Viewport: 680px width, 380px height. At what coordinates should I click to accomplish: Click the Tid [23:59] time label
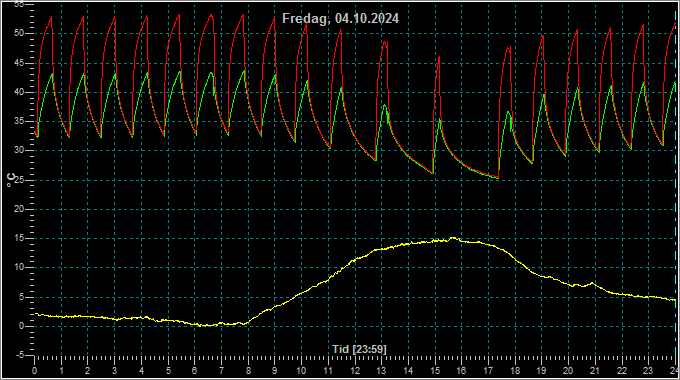(x=359, y=349)
